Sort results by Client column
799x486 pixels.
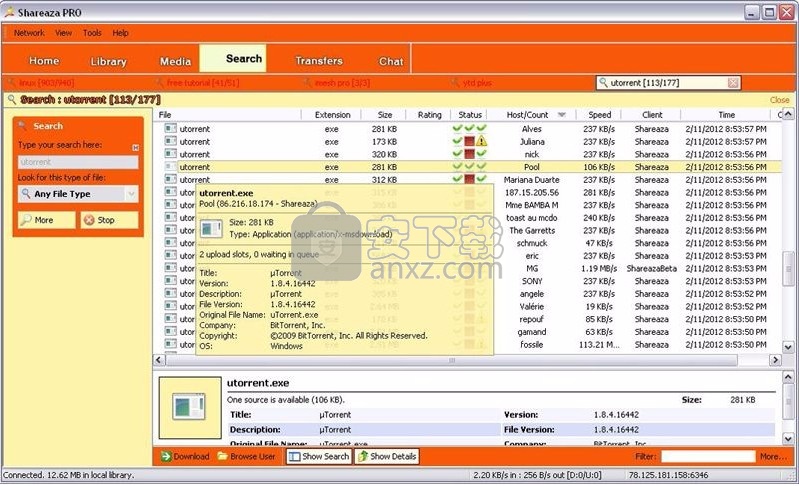click(652, 115)
